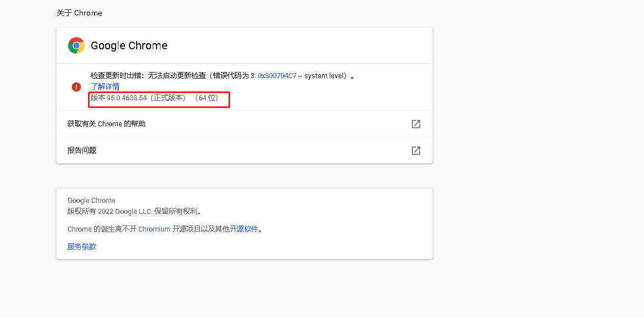Screen dimensions: 644x318
Task: Click the Google Chrome logo icon
Action: (x=76, y=45)
